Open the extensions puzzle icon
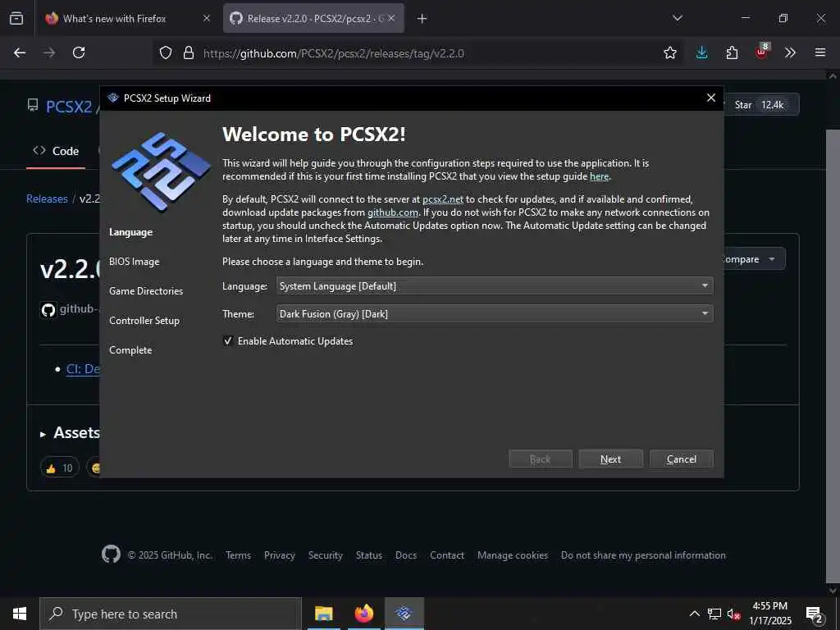 pyautogui.click(x=732, y=52)
